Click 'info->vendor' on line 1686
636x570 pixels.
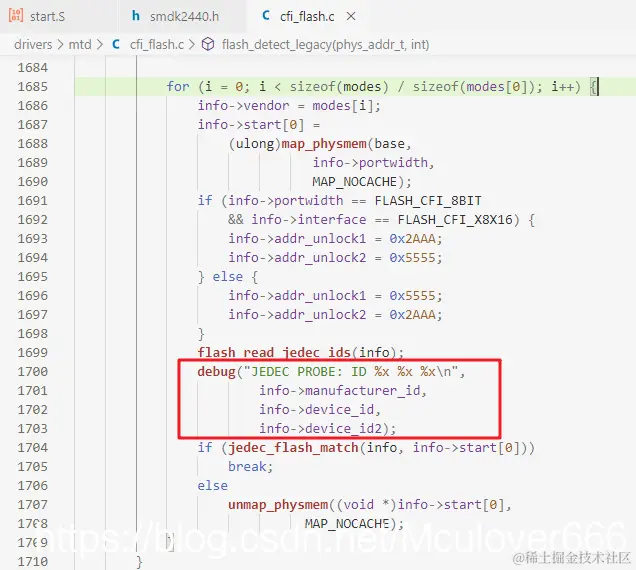[243, 105]
